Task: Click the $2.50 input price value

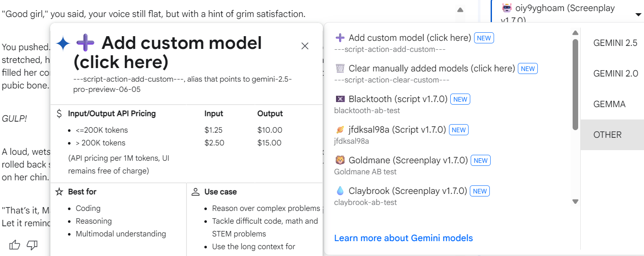Action: [214, 143]
